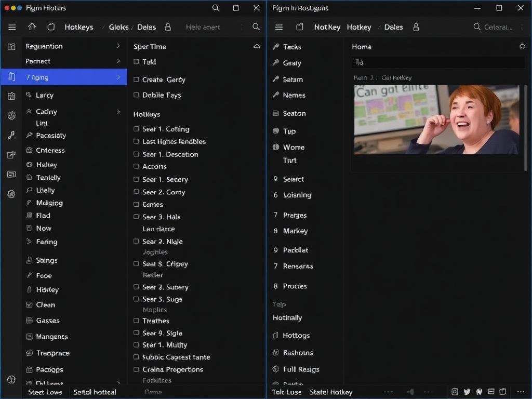Enable the Create Garcy checkbox
This screenshot has width=532, height=399.
click(x=136, y=79)
